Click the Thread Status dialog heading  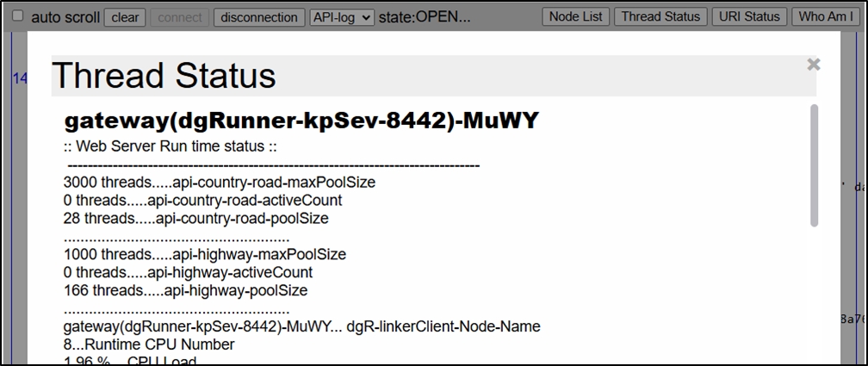[x=164, y=76]
